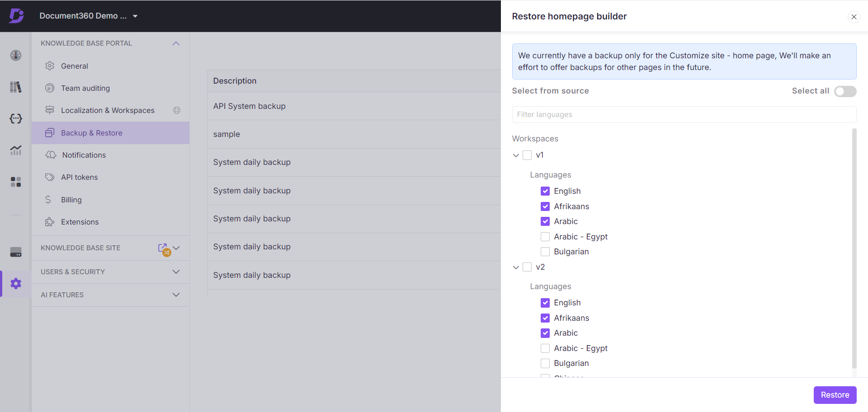
Task: Close the Restore homepage builder panel
Action: (x=854, y=17)
